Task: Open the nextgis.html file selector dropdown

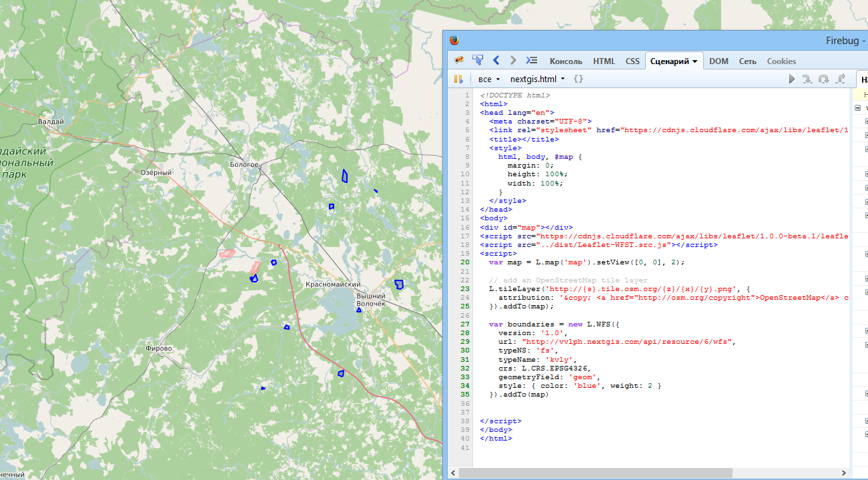Action: (x=537, y=79)
